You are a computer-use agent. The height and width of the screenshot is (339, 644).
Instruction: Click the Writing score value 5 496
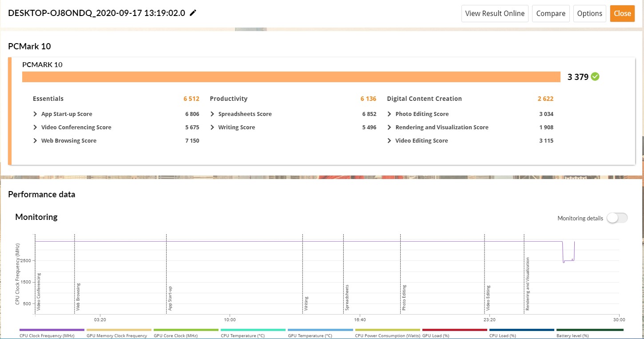coord(370,128)
